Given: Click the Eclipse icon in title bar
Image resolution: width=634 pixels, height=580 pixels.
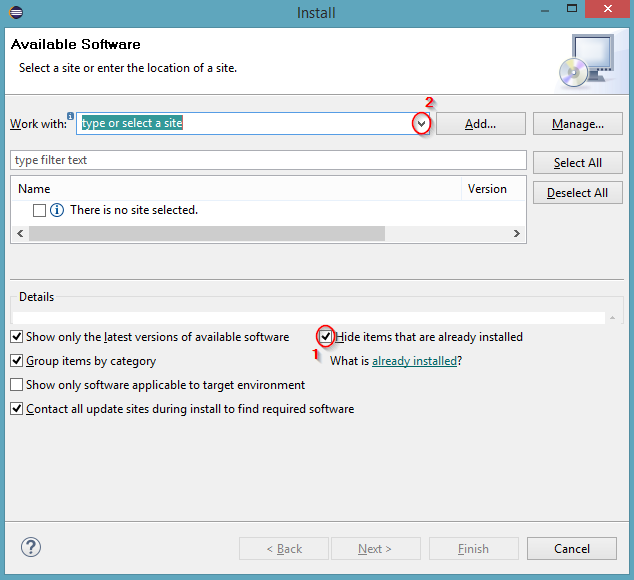Looking at the screenshot, I should tap(14, 13).
